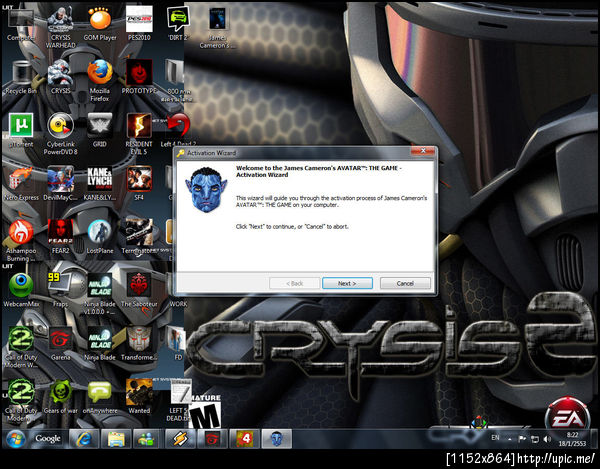Image resolution: width=600 pixels, height=469 pixels.
Task: Select the FEAR2 game shortcut
Action: coord(60,236)
